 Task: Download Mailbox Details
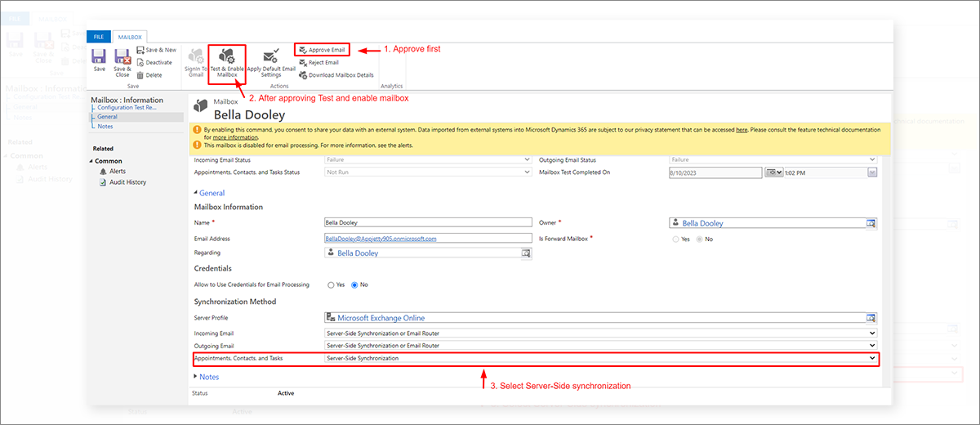[x=336, y=75]
